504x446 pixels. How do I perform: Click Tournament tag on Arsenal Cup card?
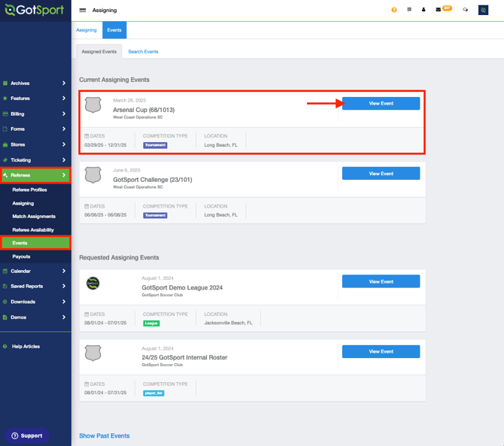155,145
